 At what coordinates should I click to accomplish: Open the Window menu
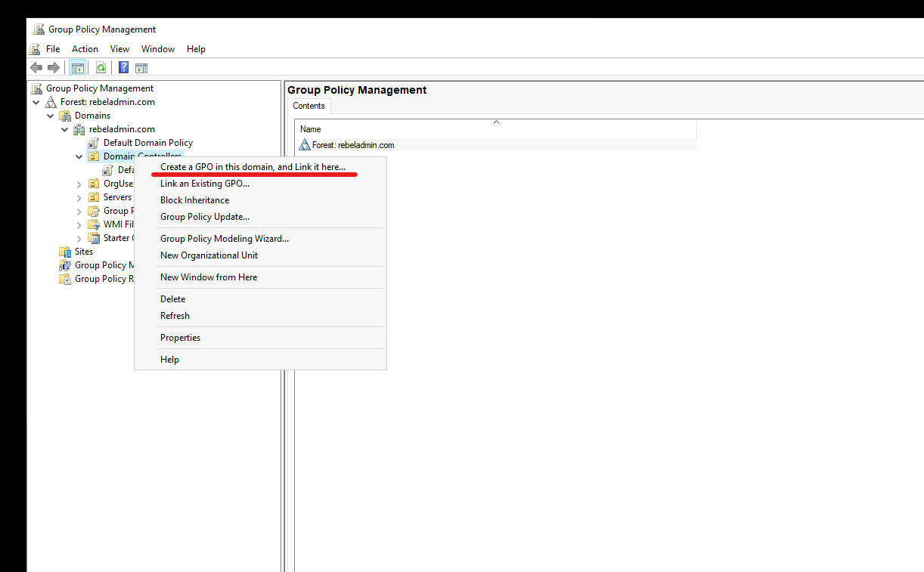point(158,49)
